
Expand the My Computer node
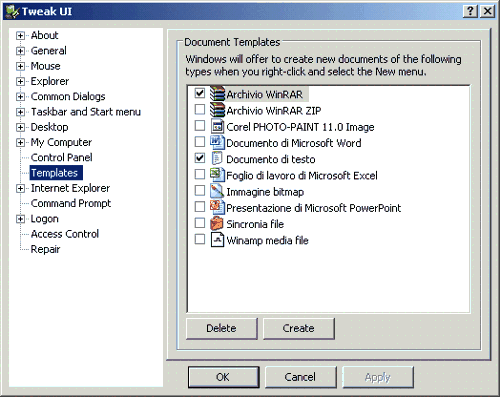[20, 143]
